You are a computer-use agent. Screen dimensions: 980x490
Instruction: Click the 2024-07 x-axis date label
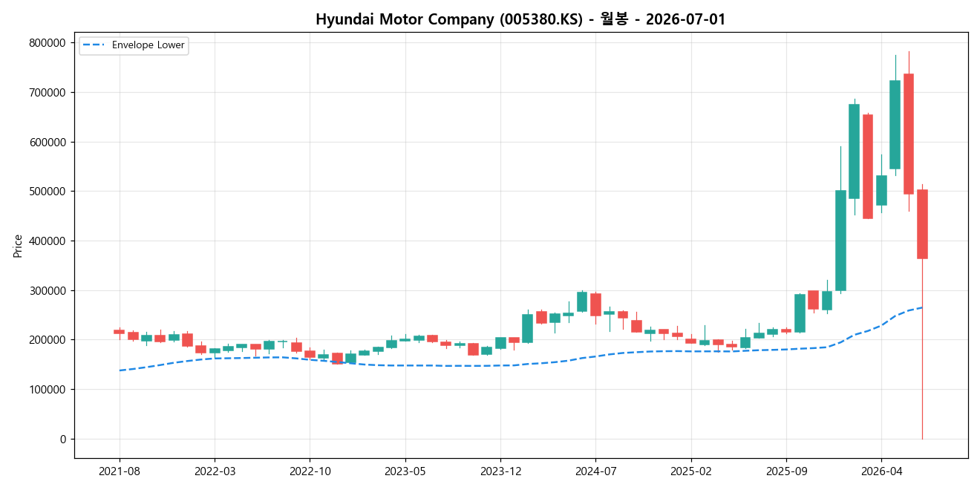(595, 471)
